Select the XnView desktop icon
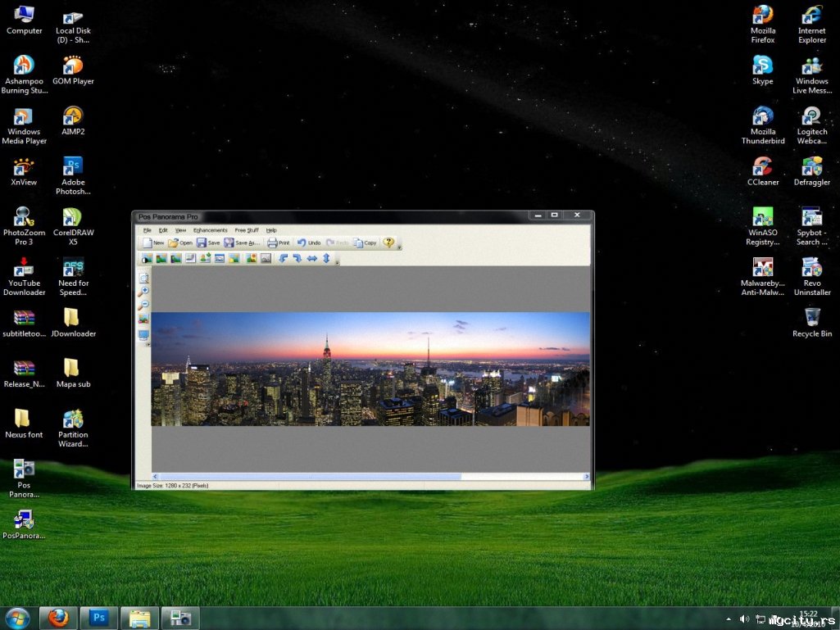 pos(24,171)
